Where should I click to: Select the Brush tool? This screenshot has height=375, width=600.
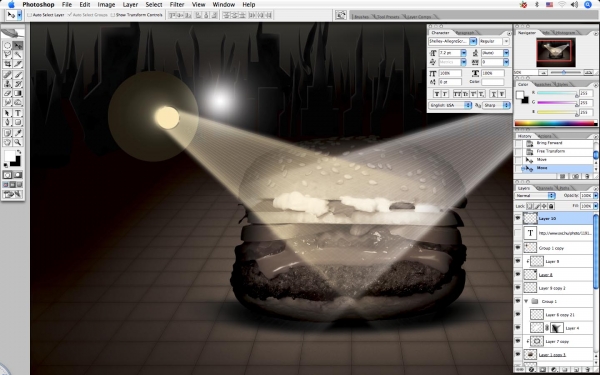tap(18, 75)
